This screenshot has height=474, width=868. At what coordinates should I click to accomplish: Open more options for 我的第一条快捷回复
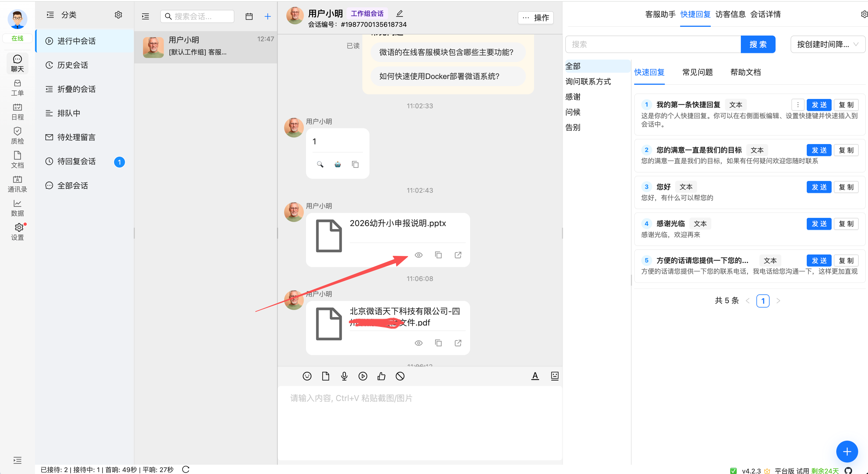tap(797, 105)
